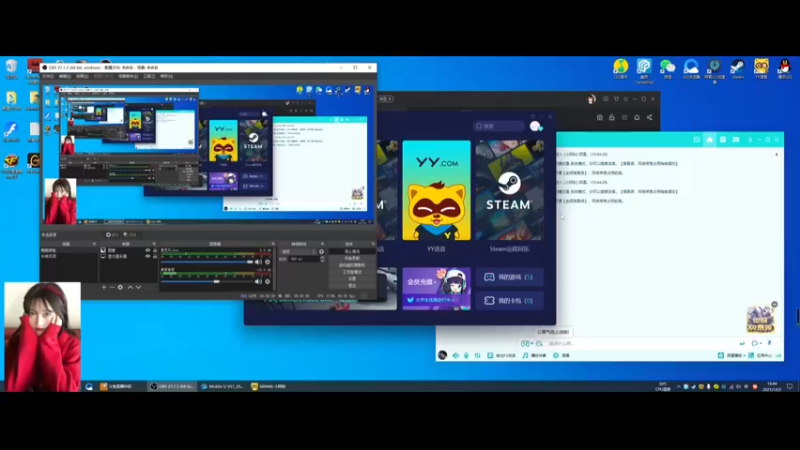Open YY desktop shortcut raccoon icon
The height and width of the screenshot is (450, 800).
[x=761, y=69]
